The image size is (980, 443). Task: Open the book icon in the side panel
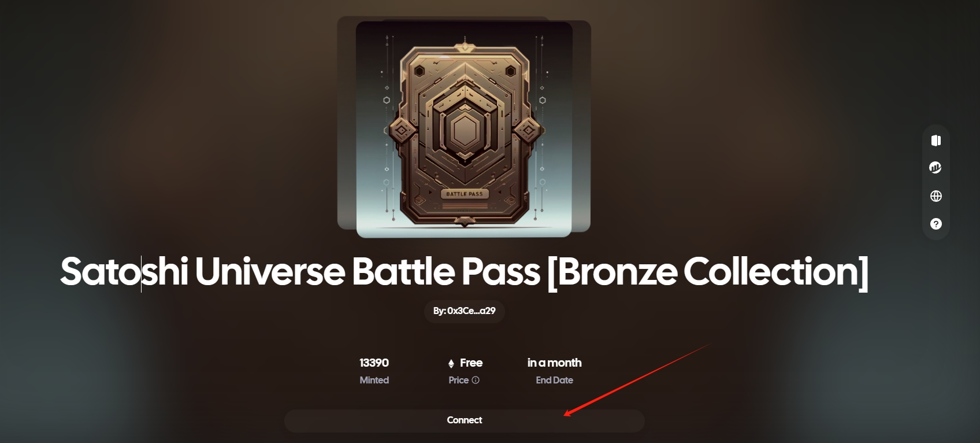[x=936, y=141]
